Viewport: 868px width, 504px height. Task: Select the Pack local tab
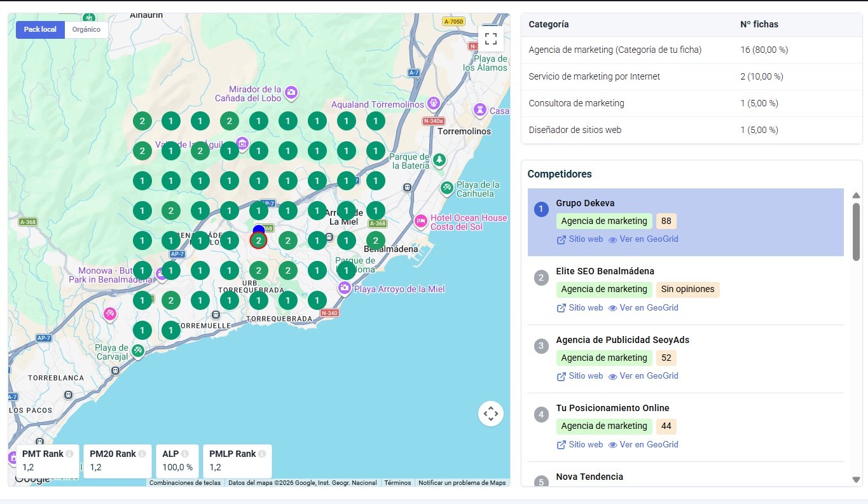pyautogui.click(x=40, y=30)
